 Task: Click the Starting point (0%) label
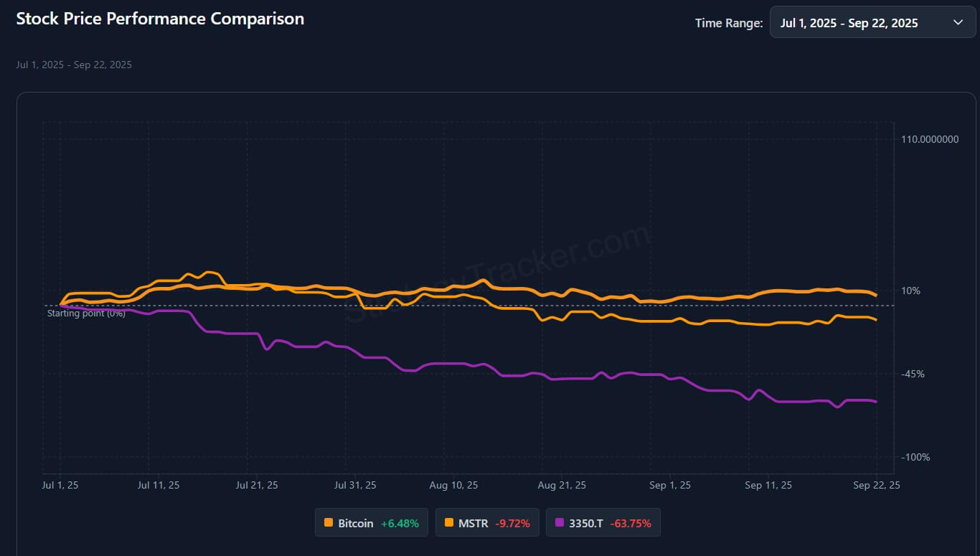[86, 314]
